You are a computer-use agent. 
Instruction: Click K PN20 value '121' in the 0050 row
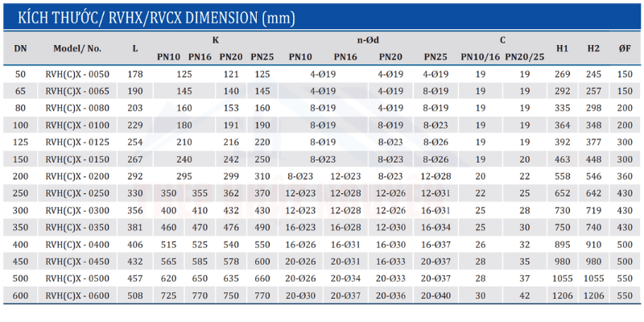point(231,74)
